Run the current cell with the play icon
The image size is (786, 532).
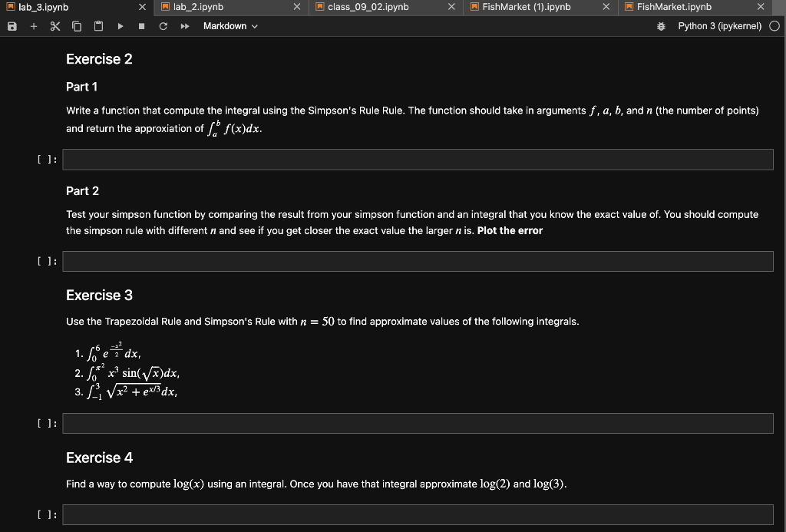click(119, 25)
